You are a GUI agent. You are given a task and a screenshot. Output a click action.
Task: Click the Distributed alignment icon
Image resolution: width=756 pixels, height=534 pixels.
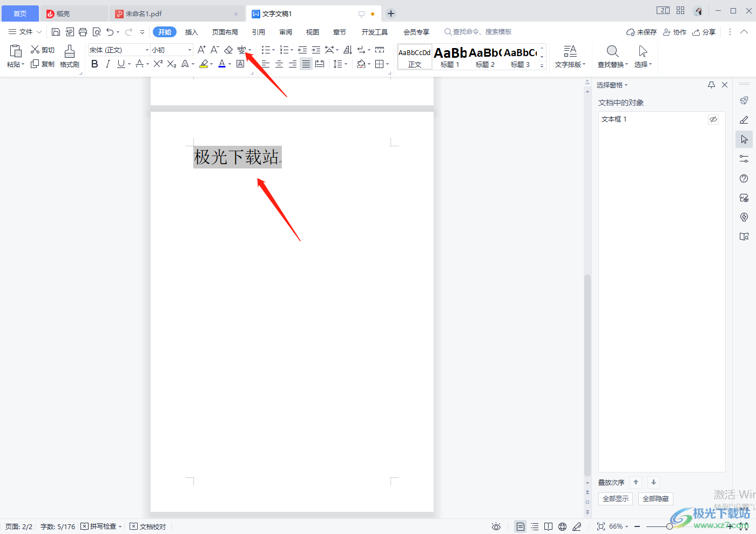[x=320, y=64]
